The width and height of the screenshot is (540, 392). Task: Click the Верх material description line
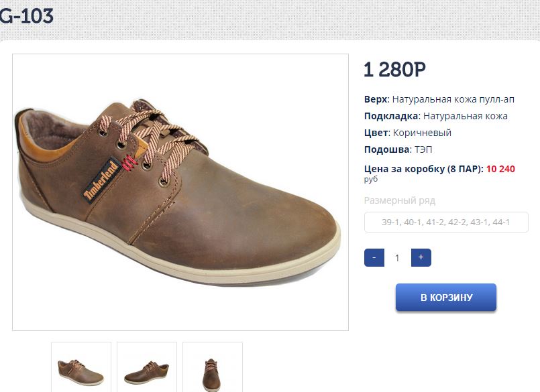(x=439, y=99)
